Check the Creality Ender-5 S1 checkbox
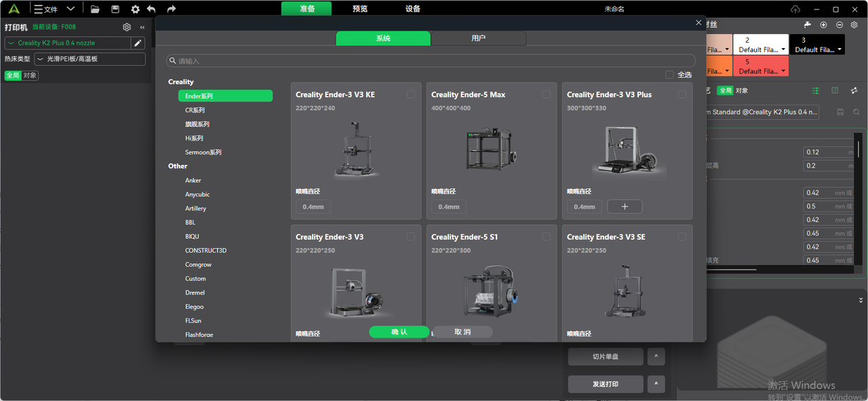Screen dimensions: 868x401 click(x=547, y=236)
